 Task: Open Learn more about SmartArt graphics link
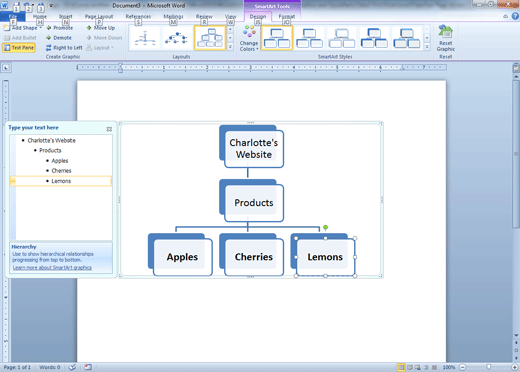[x=52, y=267]
